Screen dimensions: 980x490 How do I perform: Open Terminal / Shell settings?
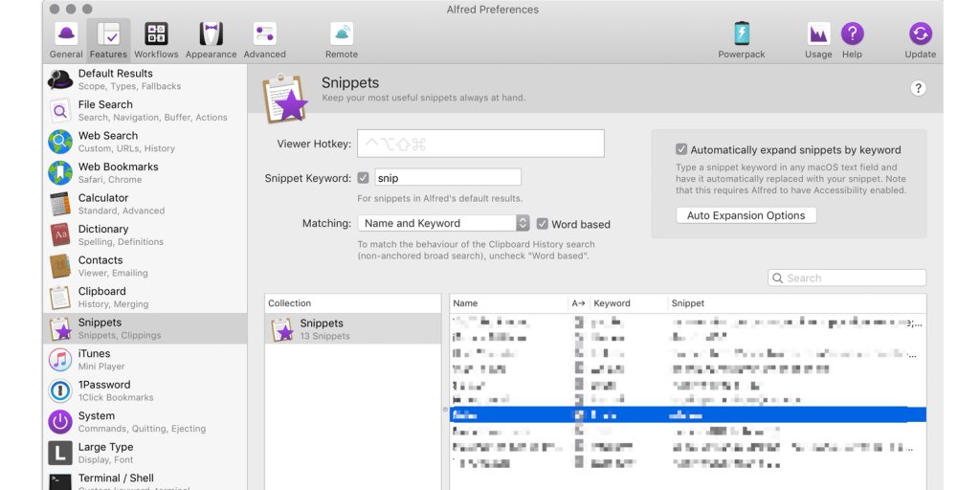[x=145, y=480]
